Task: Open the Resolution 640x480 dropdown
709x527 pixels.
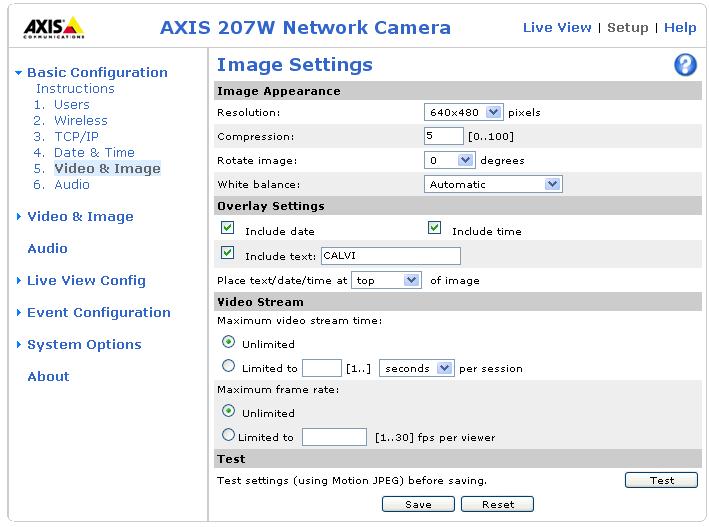Action: [x=463, y=112]
